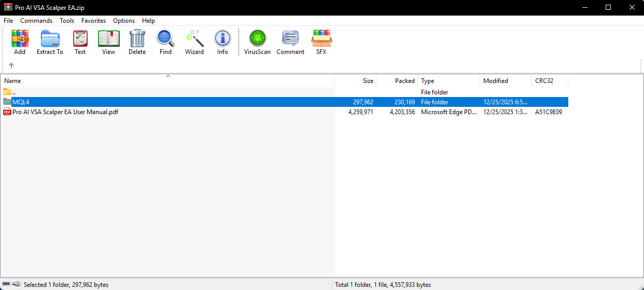Viewport: 644px width, 290px height.
Task: Open the Favorites menu
Action: click(93, 21)
